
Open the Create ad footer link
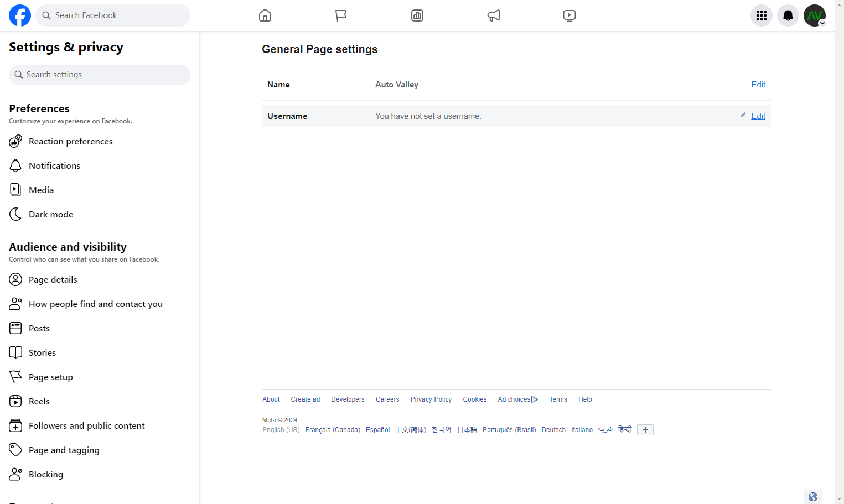[x=306, y=399]
